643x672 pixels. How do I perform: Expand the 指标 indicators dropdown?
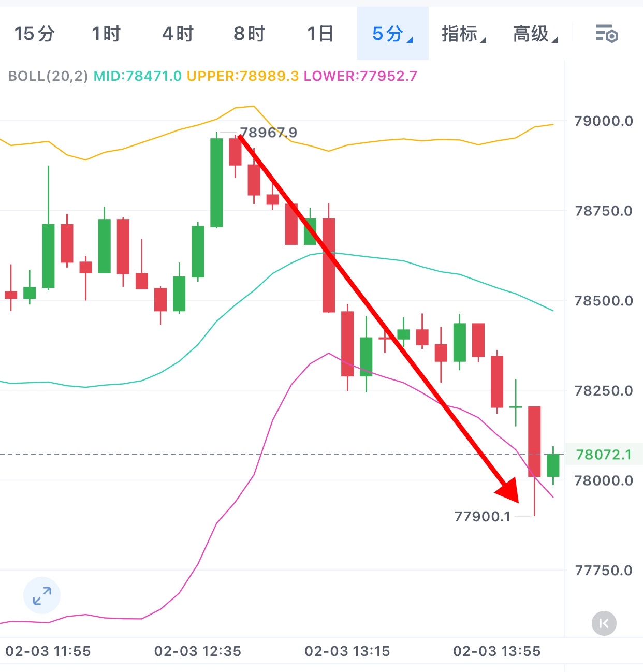coord(463,34)
